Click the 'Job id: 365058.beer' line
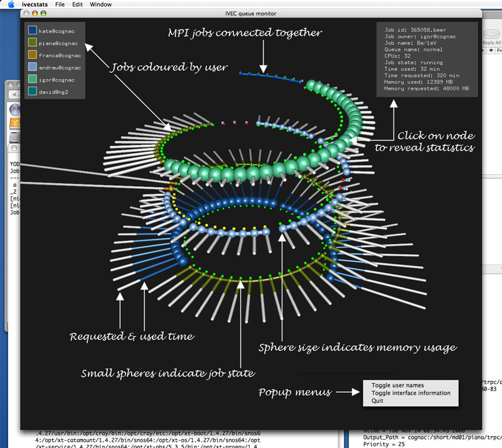The width and height of the screenshot is (502, 448). click(x=415, y=29)
